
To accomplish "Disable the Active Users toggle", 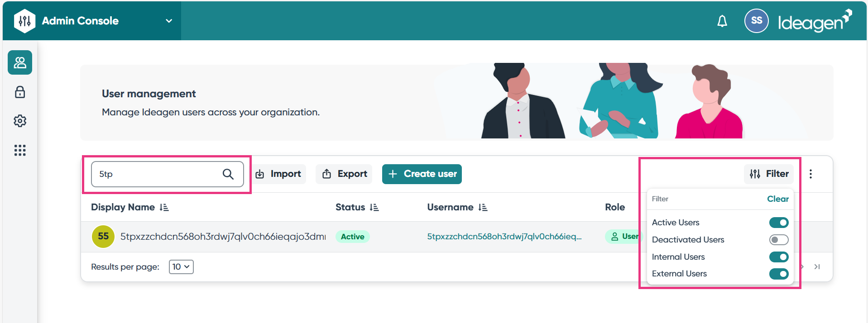I will [x=778, y=223].
